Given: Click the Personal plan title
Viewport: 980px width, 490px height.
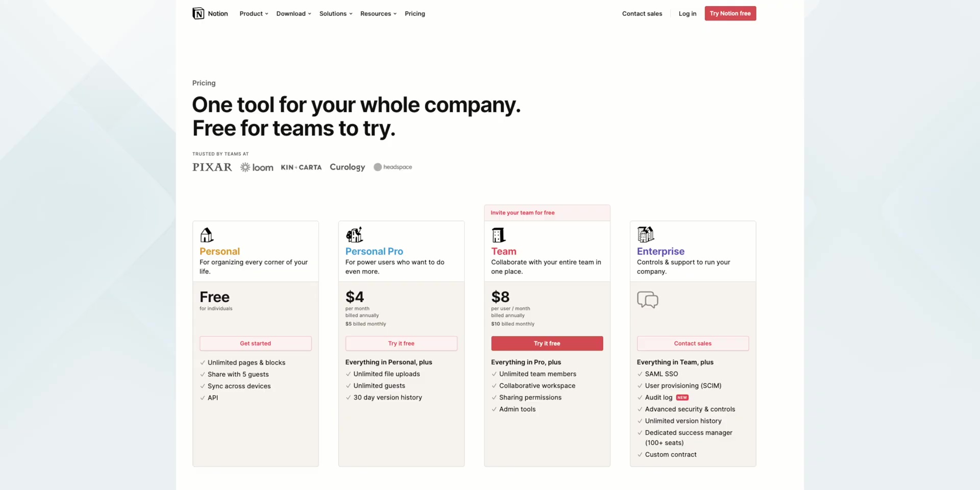Looking at the screenshot, I should pos(219,251).
